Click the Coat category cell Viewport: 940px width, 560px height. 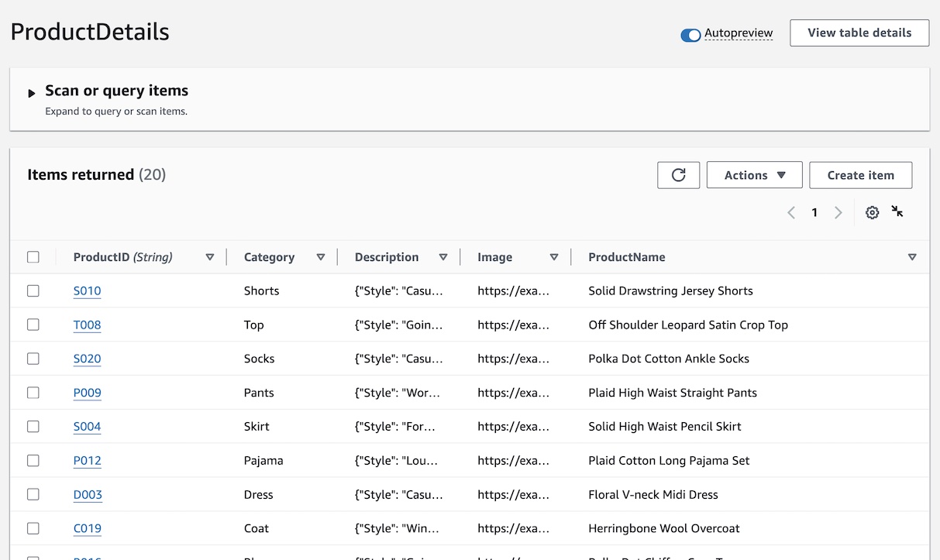pos(257,528)
